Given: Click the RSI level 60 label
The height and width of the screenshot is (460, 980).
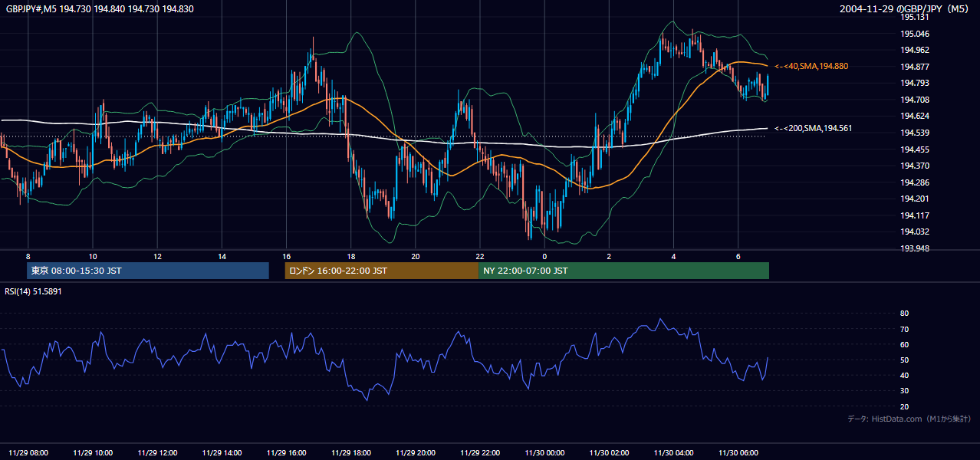Looking at the screenshot, I should [x=904, y=344].
